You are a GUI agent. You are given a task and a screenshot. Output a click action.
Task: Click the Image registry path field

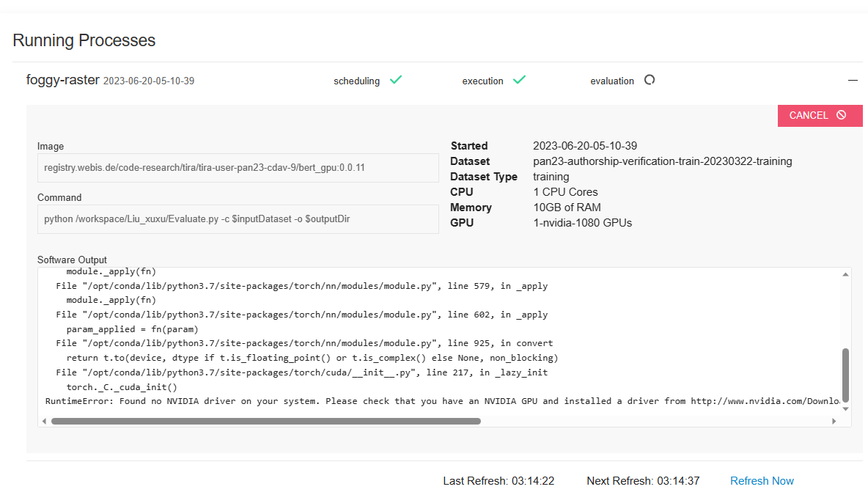[238, 168]
